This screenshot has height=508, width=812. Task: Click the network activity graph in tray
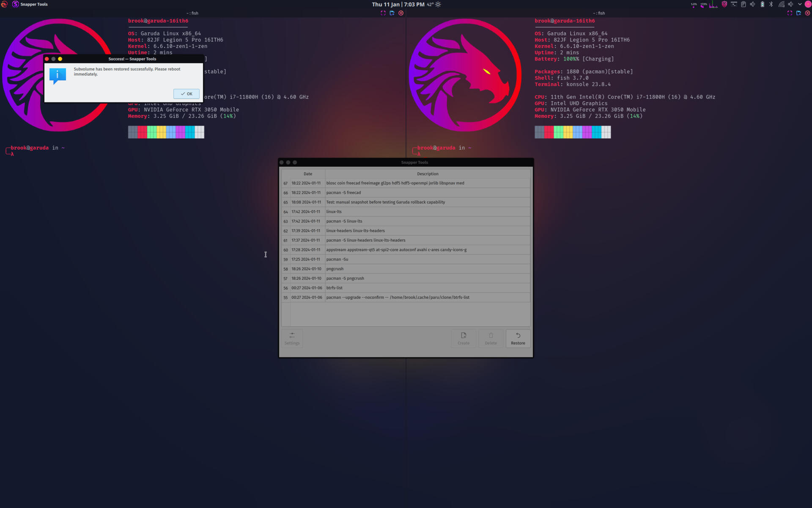pyautogui.click(x=713, y=4)
